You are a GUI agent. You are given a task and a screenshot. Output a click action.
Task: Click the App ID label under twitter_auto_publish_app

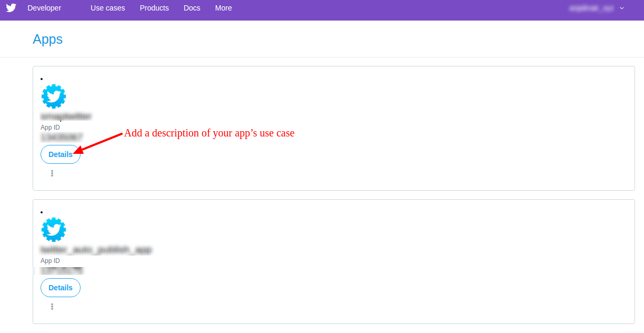pyautogui.click(x=51, y=261)
